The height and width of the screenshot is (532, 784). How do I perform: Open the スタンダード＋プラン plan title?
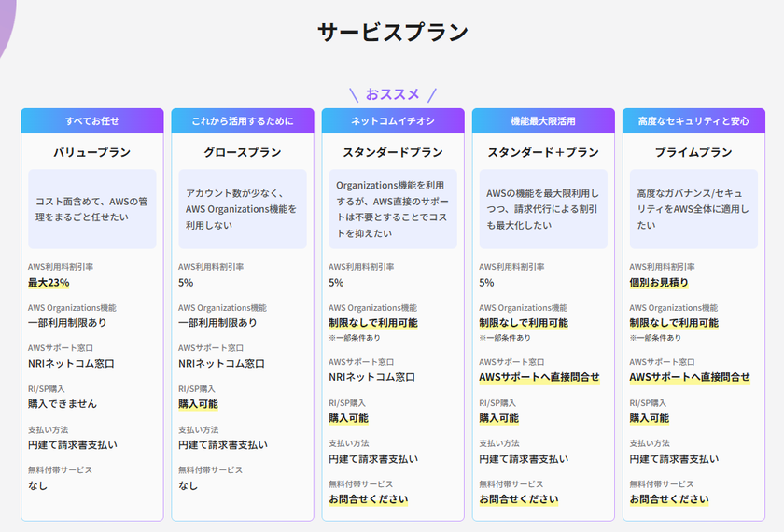542,152
